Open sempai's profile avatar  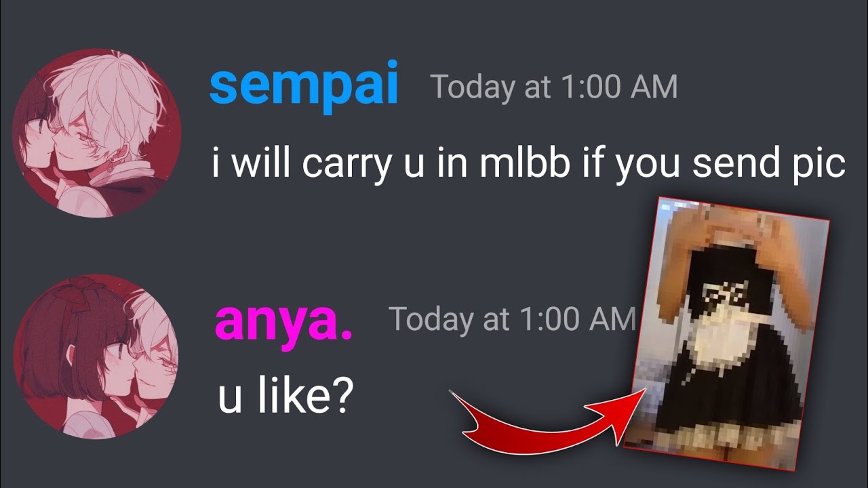click(x=97, y=134)
